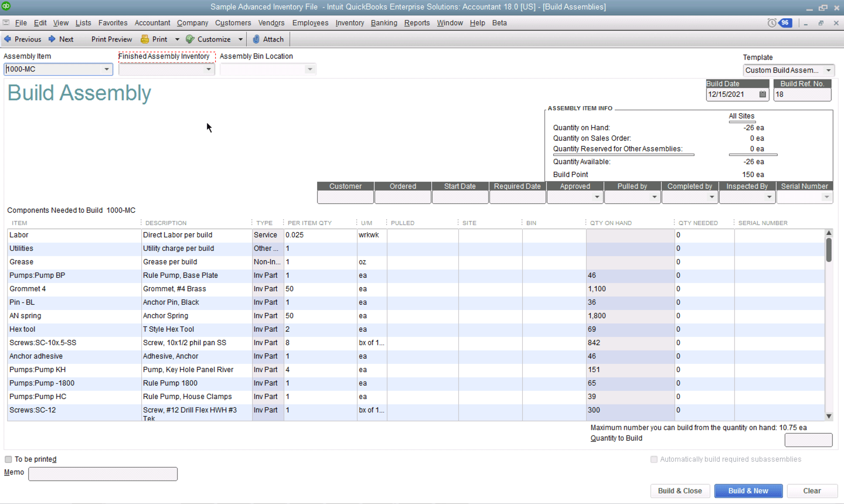Click the Build & New button
This screenshot has height=504, width=844.
(748, 491)
